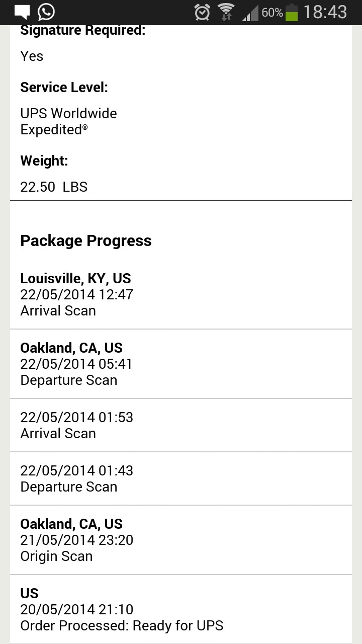Image resolution: width=362 pixels, height=644 pixels.
Task: Tap the 22.50 LBS weight value
Action: 54,187
